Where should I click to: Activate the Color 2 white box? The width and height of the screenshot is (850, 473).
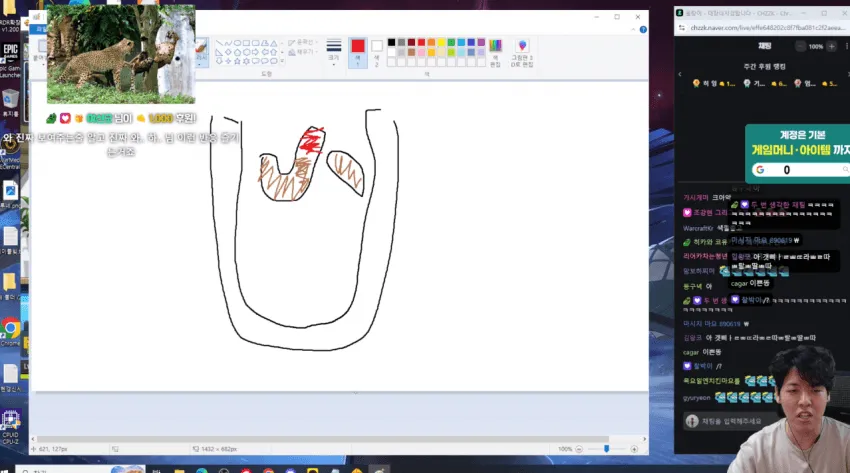(x=377, y=53)
